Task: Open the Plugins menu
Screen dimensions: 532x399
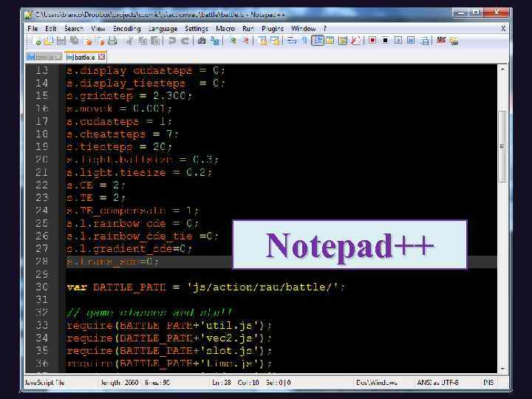Action: [273, 29]
